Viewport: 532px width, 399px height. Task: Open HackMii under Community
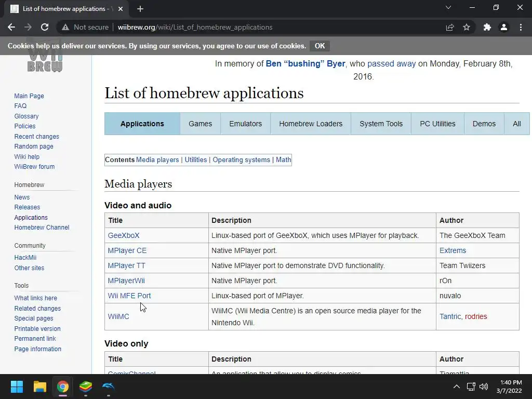(25, 258)
